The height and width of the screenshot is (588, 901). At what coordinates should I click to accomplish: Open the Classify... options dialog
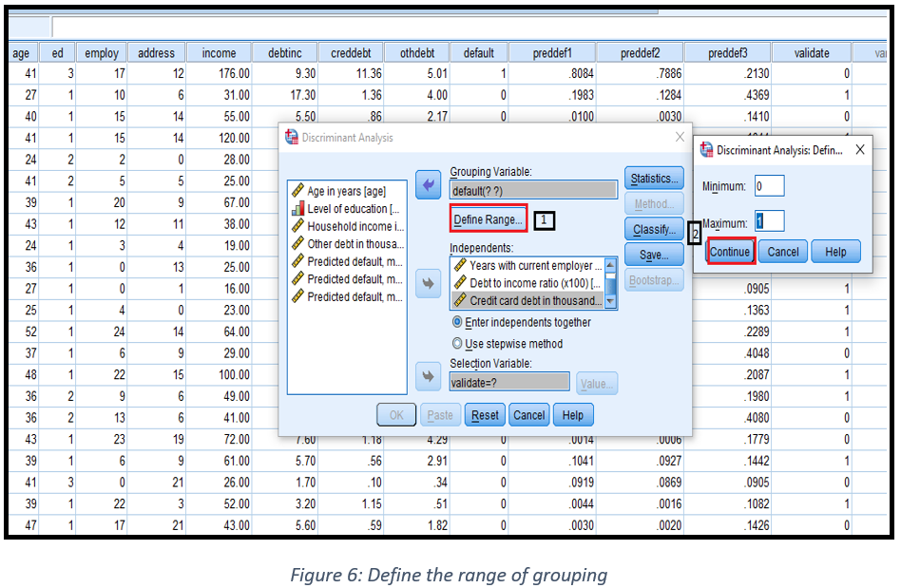coord(654,230)
